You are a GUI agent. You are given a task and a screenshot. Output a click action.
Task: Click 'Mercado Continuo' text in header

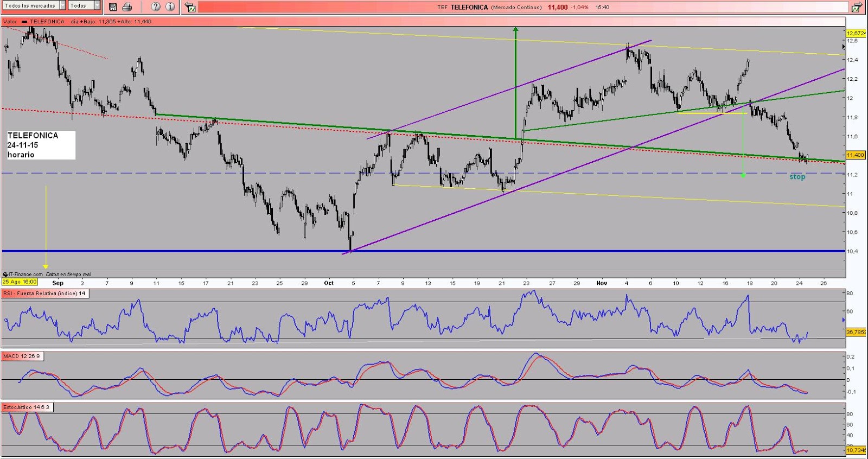tap(516, 8)
